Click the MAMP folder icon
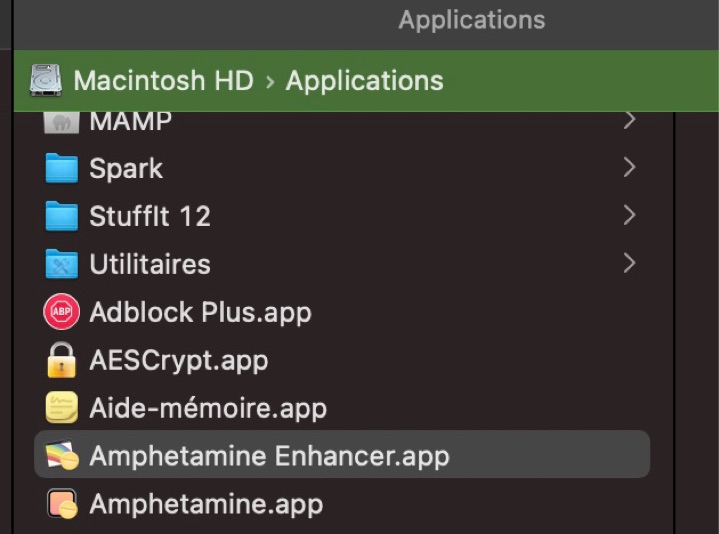 tap(62, 123)
